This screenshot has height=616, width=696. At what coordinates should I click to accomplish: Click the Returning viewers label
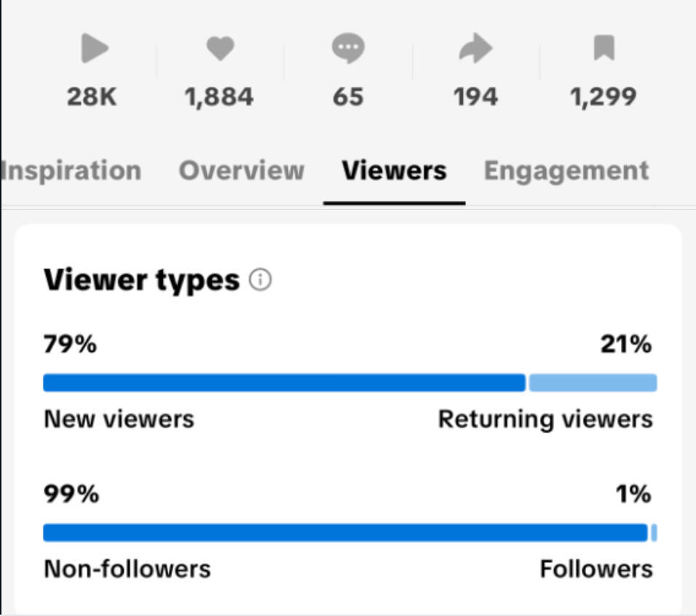[x=545, y=419]
